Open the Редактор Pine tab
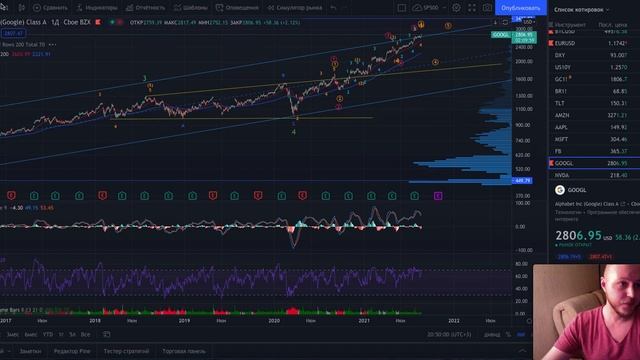Viewport: 640px width, 360px height. [72, 351]
